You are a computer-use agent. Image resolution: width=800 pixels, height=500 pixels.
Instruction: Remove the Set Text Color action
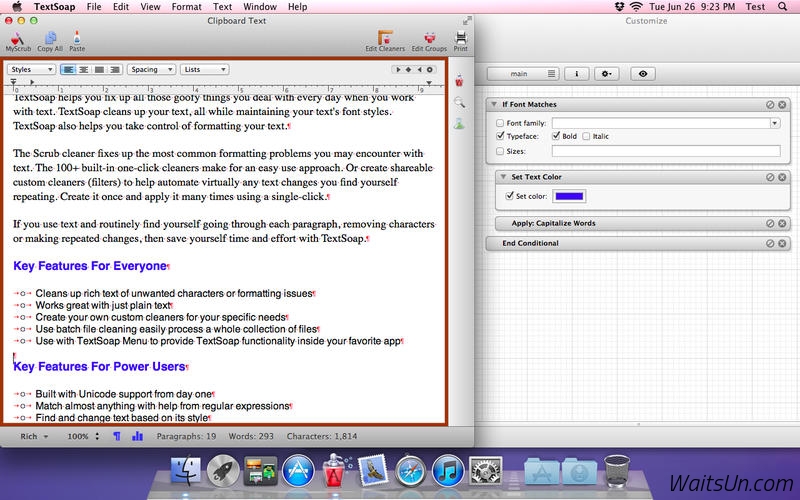click(782, 177)
